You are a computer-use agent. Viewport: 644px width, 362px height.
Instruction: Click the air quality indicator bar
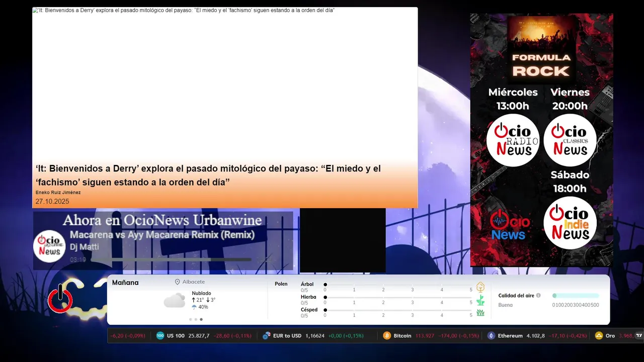point(576,296)
